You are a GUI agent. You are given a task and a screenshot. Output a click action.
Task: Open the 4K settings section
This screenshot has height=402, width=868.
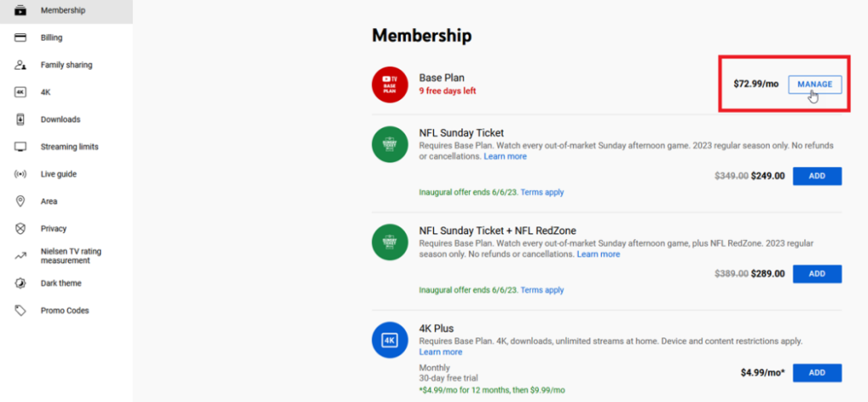tap(46, 92)
